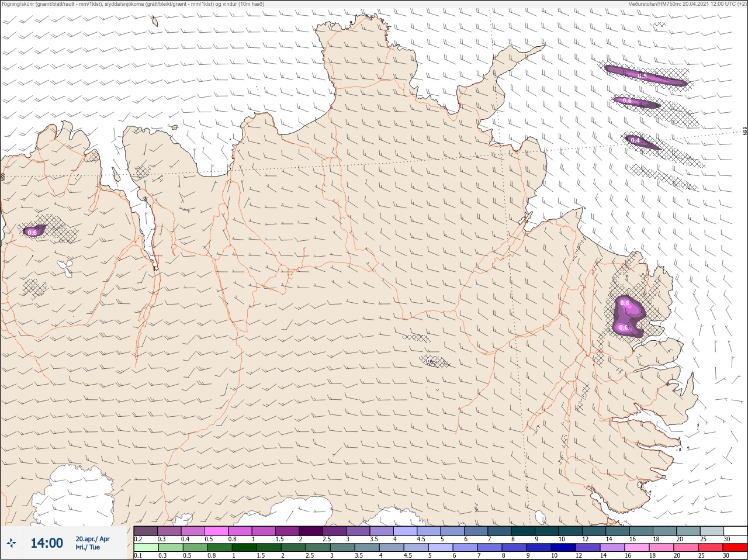Click the 0.6 label on the northeast offshore band

[627, 101]
